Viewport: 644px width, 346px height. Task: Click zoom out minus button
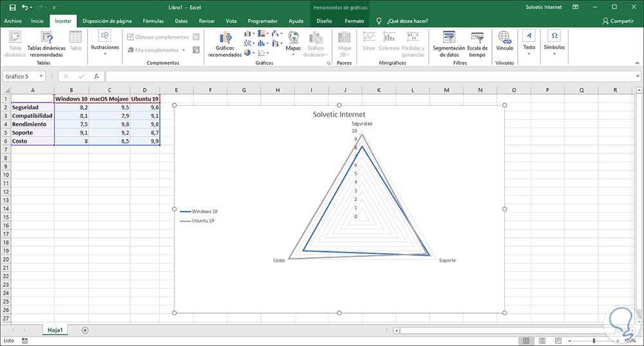pos(570,341)
